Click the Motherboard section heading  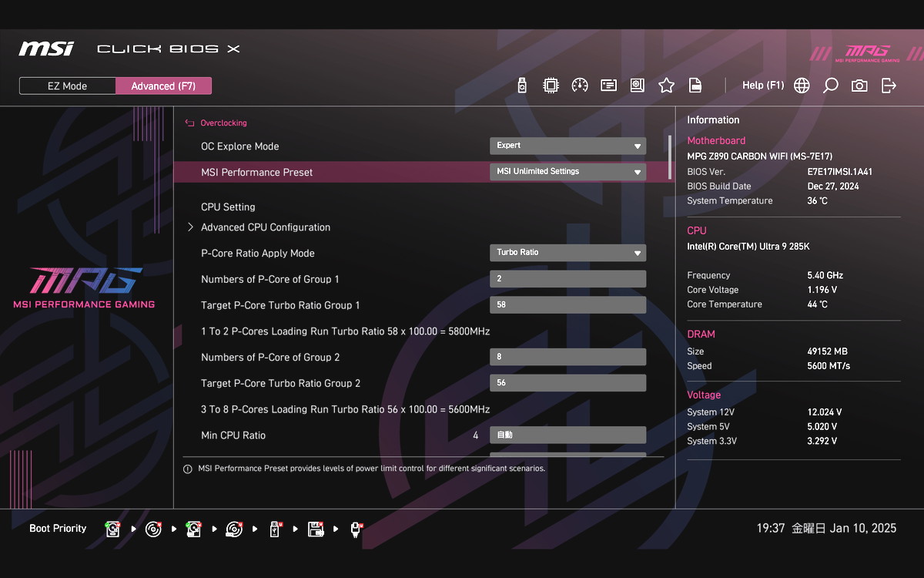pos(716,141)
